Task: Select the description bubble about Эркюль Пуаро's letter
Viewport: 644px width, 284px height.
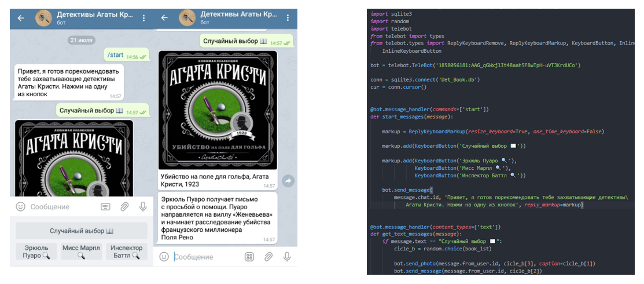Action: [x=218, y=218]
